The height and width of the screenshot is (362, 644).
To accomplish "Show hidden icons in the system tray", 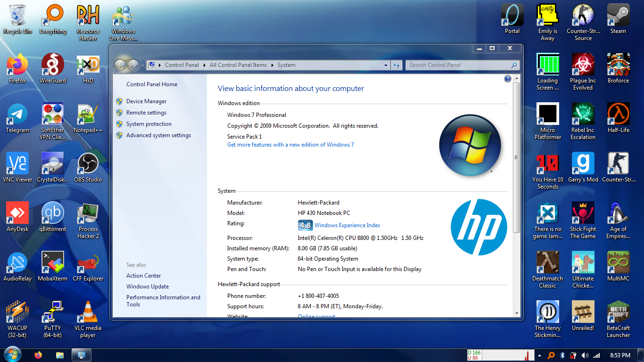I will pos(539,354).
